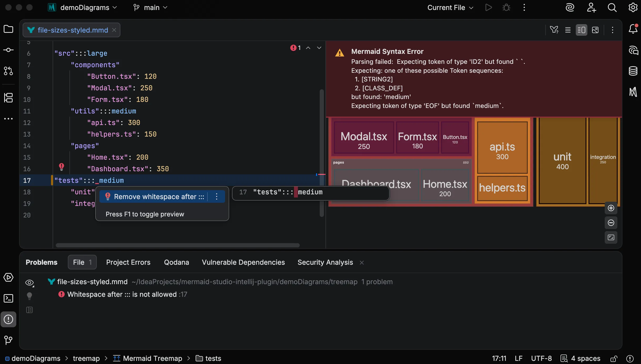Open the AI Assistant icon in the toolbar
The width and height of the screenshot is (641, 364).
pyautogui.click(x=570, y=7)
